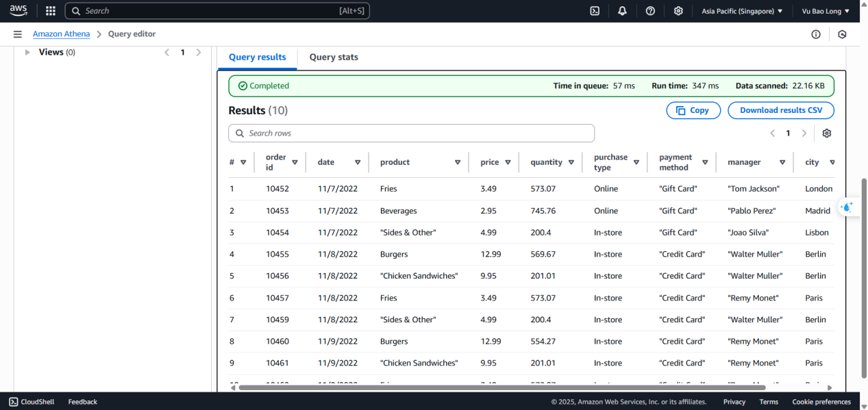Sort by date column arrow
This screenshot has width=868, height=410.
click(358, 162)
